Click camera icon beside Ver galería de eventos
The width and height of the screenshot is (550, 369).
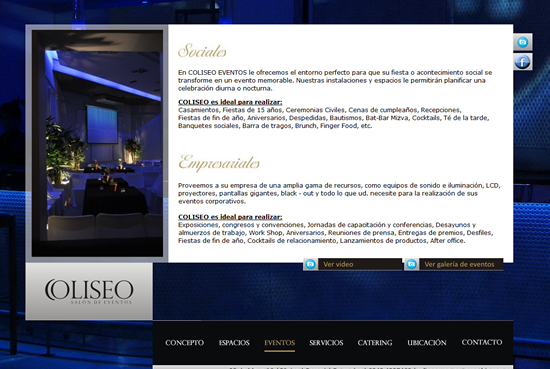tap(411, 264)
